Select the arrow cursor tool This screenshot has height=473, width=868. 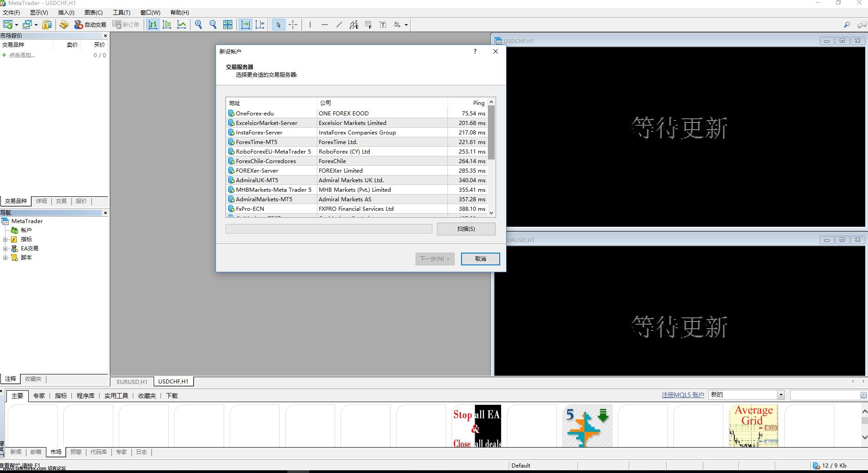278,25
